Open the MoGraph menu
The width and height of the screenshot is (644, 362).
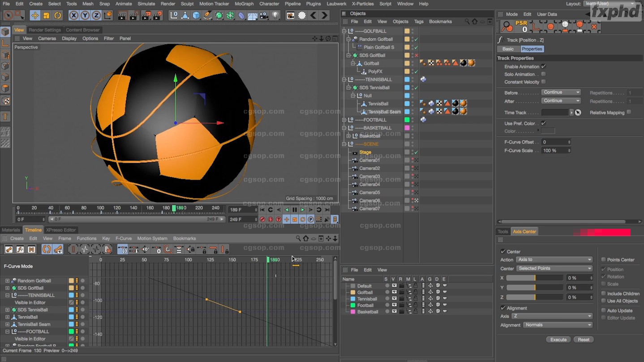(244, 4)
